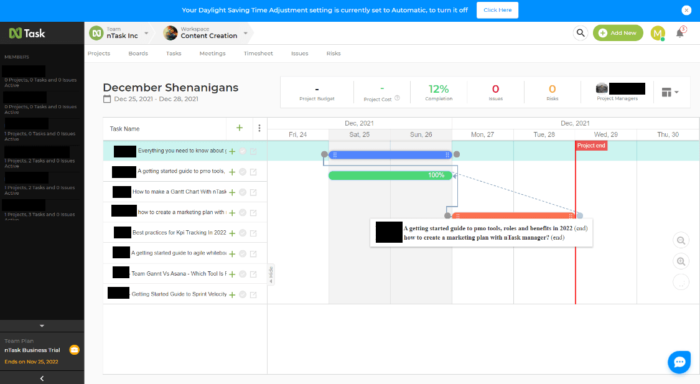Add subtask to 'How to make a Gantt Chart'

point(232,192)
